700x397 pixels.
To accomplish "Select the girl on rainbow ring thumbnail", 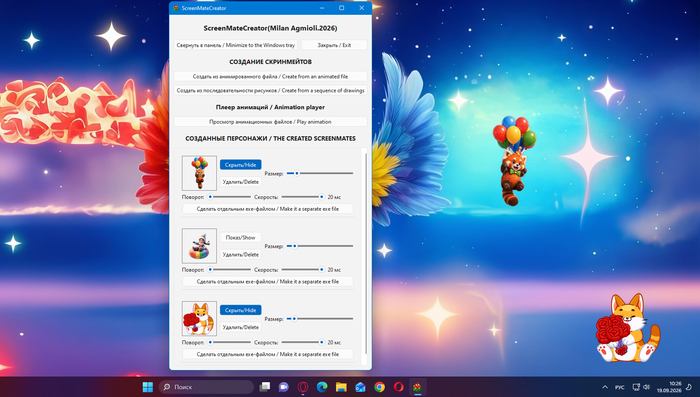I will [x=200, y=246].
